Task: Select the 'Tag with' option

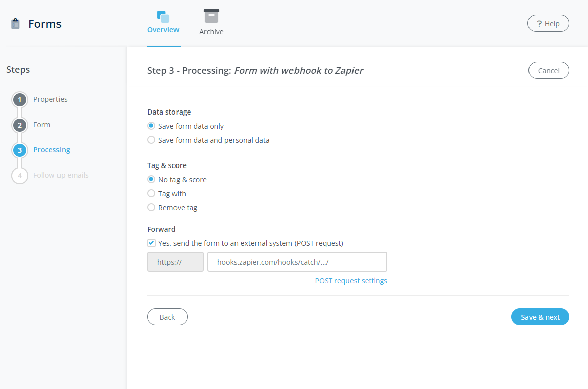Action: pyautogui.click(x=151, y=193)
